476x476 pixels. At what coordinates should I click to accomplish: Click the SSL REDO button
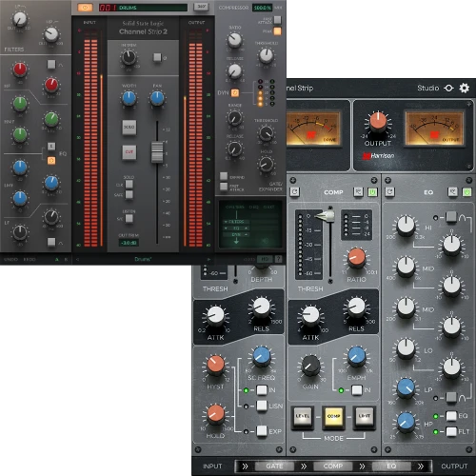coord(30,260)
